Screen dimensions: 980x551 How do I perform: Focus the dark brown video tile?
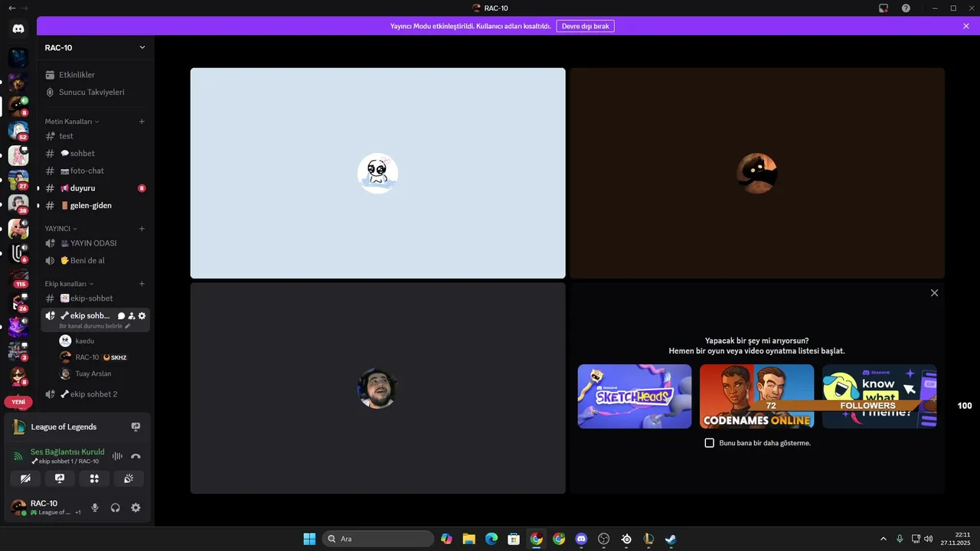(757, 173)
